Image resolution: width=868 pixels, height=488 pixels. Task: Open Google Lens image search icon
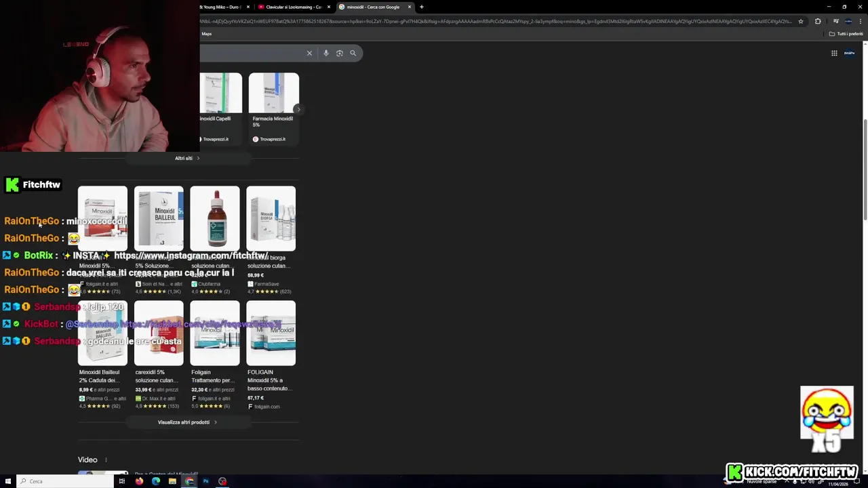[x=339, y=53]
